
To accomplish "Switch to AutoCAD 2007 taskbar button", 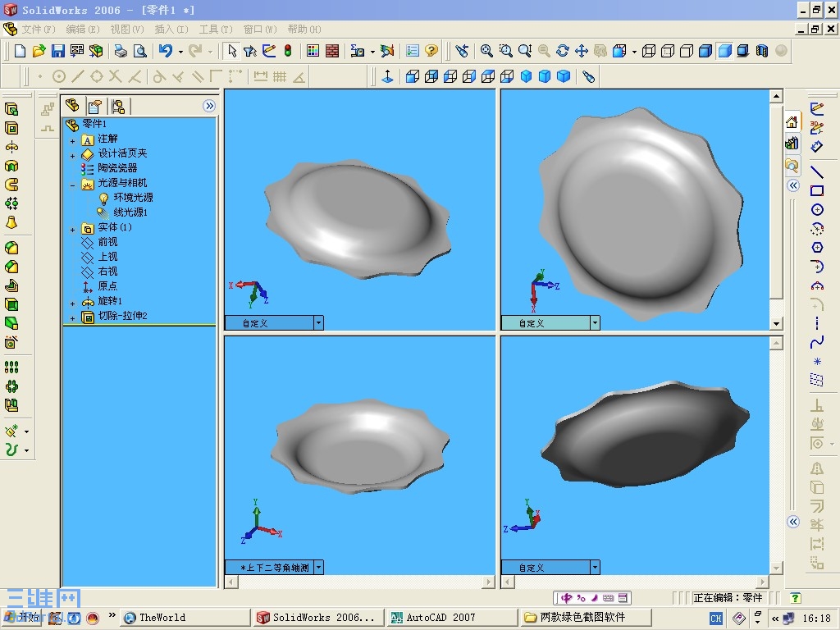I will [x=453, y=618].
